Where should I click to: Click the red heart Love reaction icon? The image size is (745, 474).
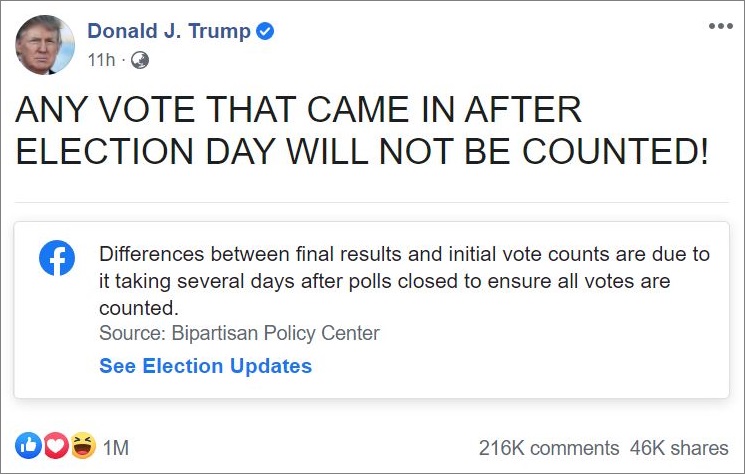56,446
